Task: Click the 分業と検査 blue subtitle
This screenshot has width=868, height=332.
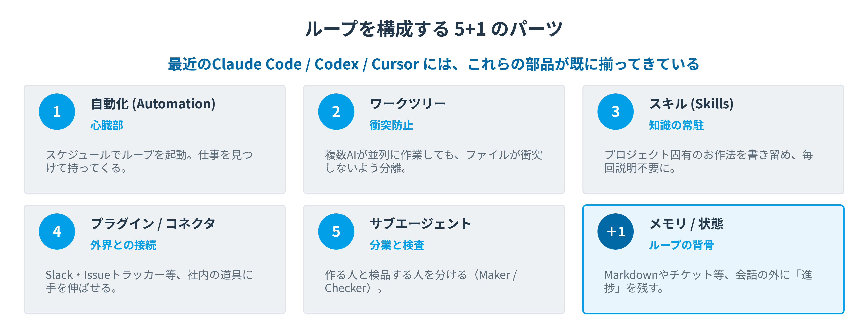Action: tap(397, 245)
